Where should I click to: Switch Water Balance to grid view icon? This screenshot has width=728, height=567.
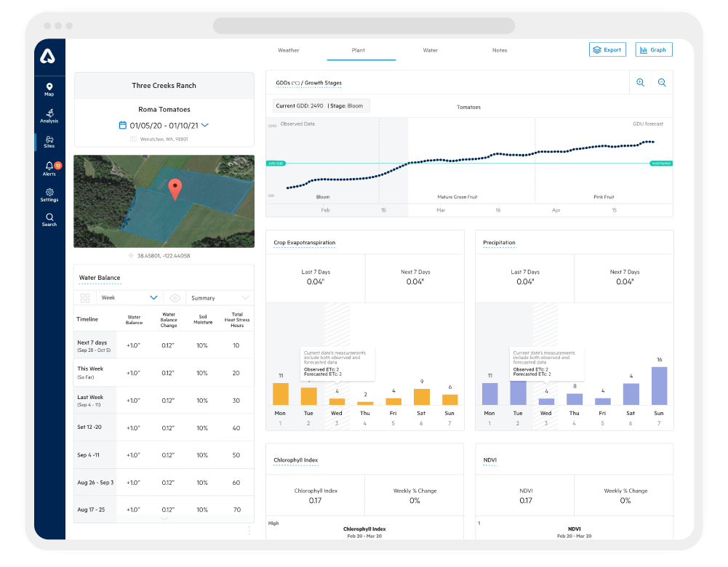pos(85,298)
